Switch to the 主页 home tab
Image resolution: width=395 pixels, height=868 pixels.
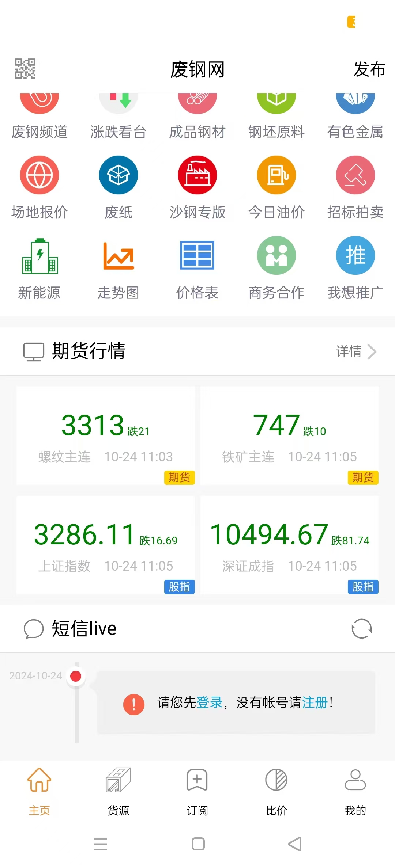39,792
